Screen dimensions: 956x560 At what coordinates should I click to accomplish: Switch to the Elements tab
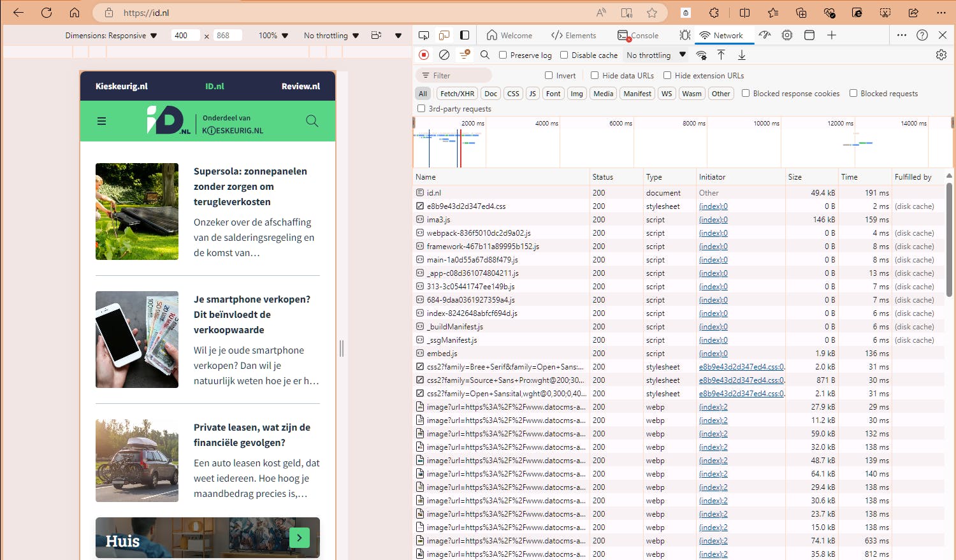pyautogui.click(x=574, y=36)
